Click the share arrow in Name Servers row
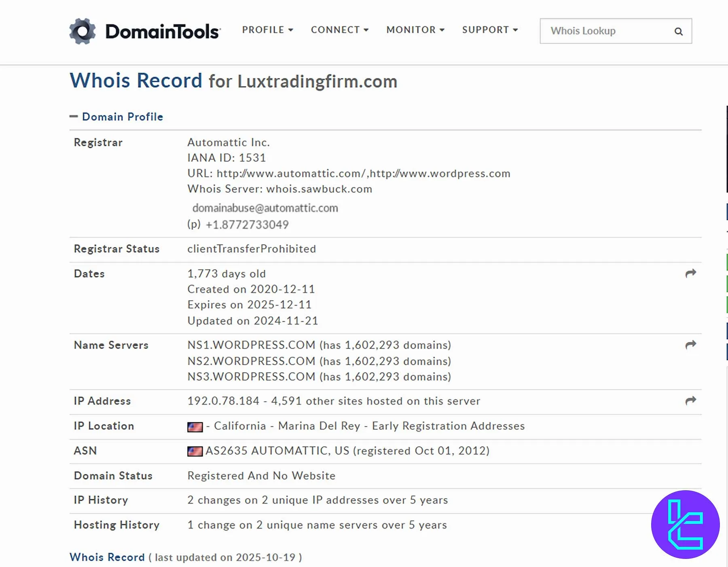Image resolution: width=728 pixels, height=567 pixels. click(x=690, y=345)
